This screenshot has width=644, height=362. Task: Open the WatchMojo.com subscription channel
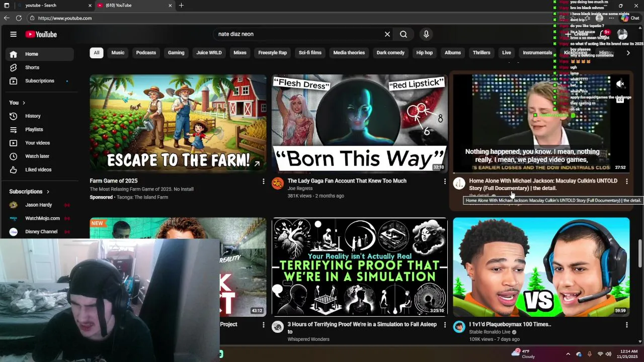pyautogui.click(x=40, y=218)
